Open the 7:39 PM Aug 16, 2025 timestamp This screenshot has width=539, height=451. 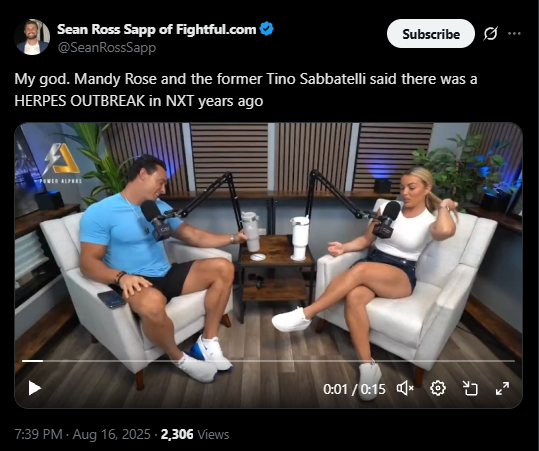pyautogui.click(x=82, y=434)
